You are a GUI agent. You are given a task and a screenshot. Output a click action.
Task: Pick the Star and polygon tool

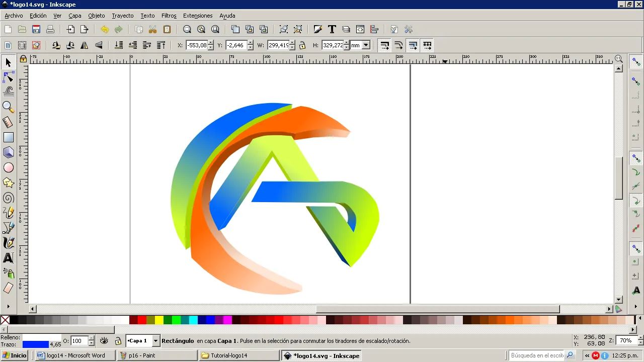pos(9,183)
